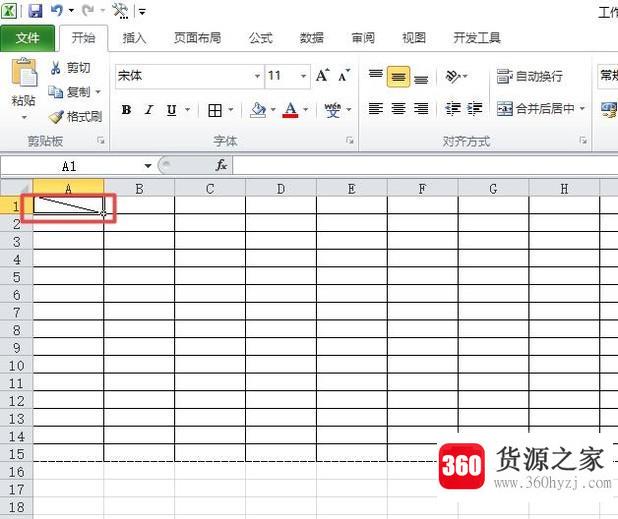
Task: Open the Copy dropdown arrow
Action: coord(98,92)
